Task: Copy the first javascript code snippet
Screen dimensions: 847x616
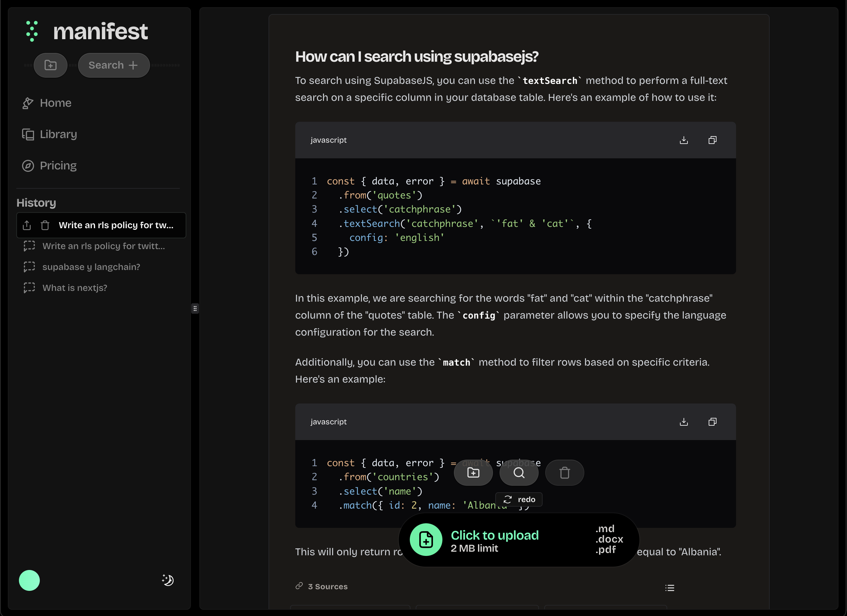Action: 712,140
